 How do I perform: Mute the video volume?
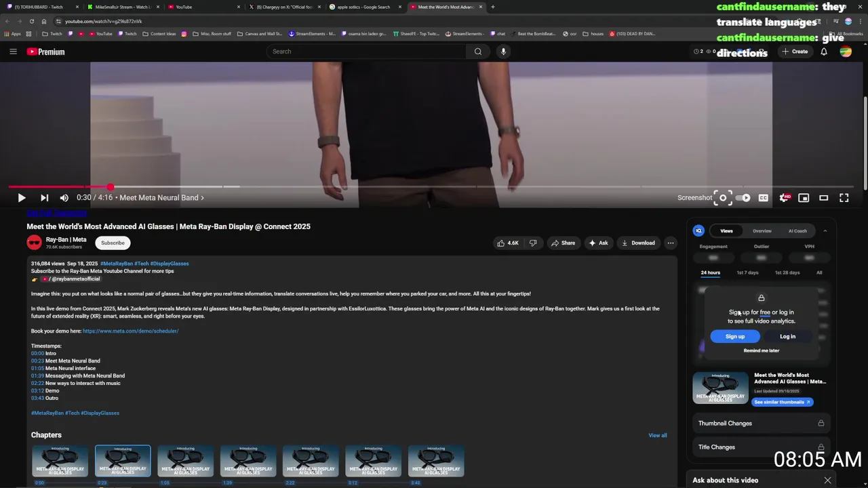pos(64,198)
